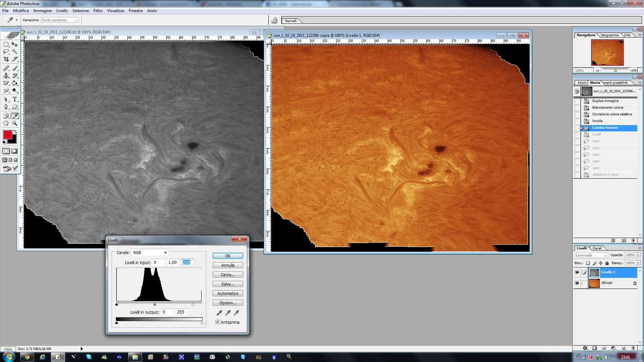
Task: Pick the white point eyedropper in Livelli dialog
Action: [x=236, y=313]
